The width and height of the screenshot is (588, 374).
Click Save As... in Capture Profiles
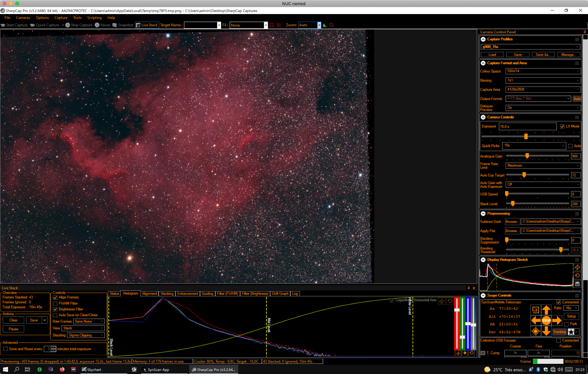[543, 55]
